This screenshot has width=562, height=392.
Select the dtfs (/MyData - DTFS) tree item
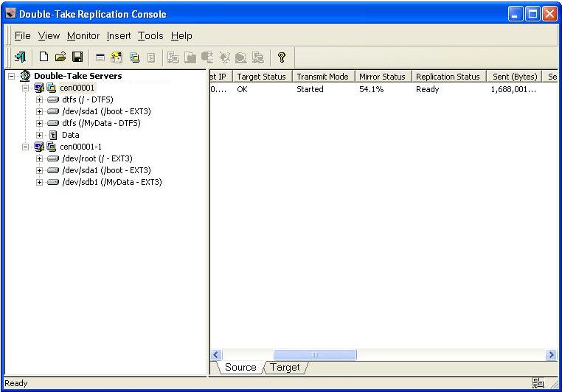coord(101,123)
